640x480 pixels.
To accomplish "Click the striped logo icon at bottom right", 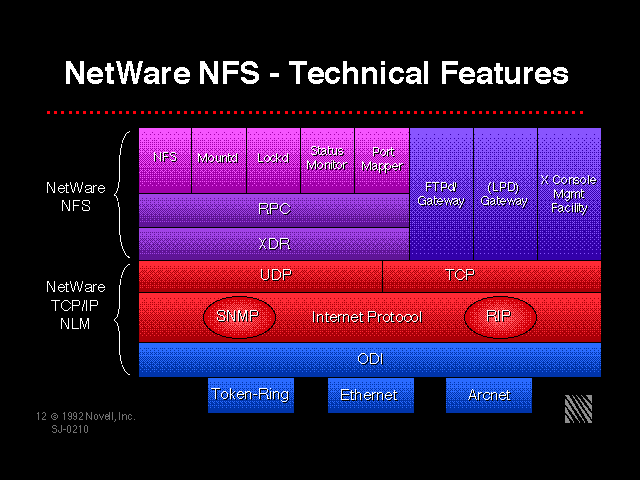I will click(578, 409).
